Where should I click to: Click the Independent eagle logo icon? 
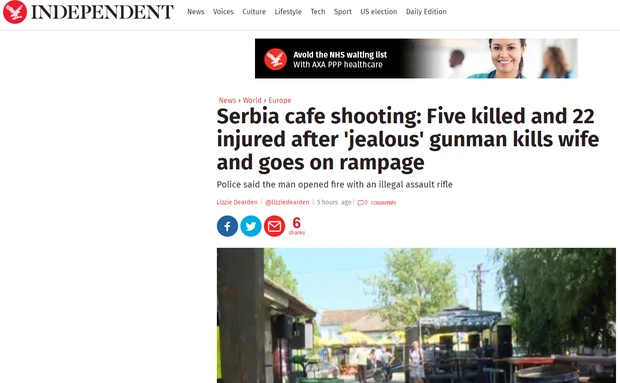[x=15, y=12]
